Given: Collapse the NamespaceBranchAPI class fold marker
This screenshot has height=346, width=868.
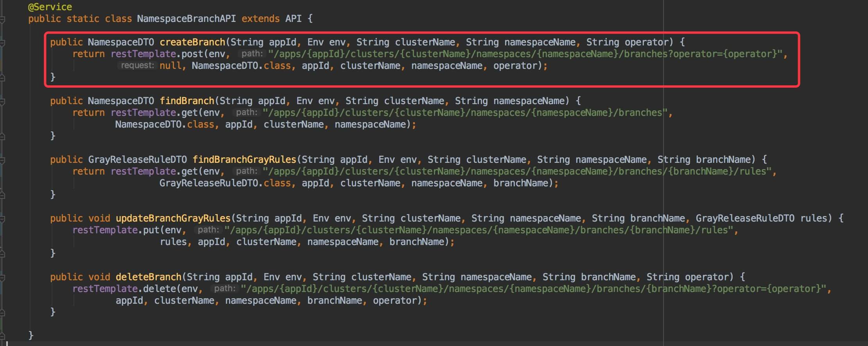Looking at the screenshot, I should coord(2,19).
